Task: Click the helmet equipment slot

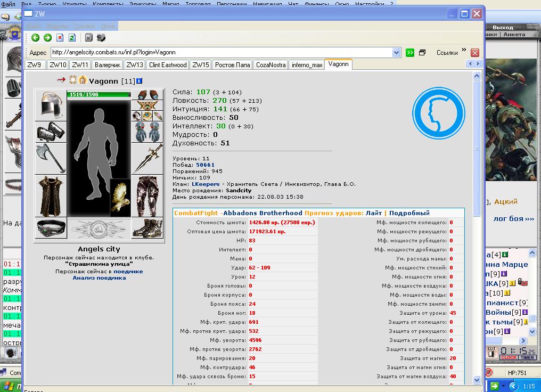Action: [x=51, y=105]
